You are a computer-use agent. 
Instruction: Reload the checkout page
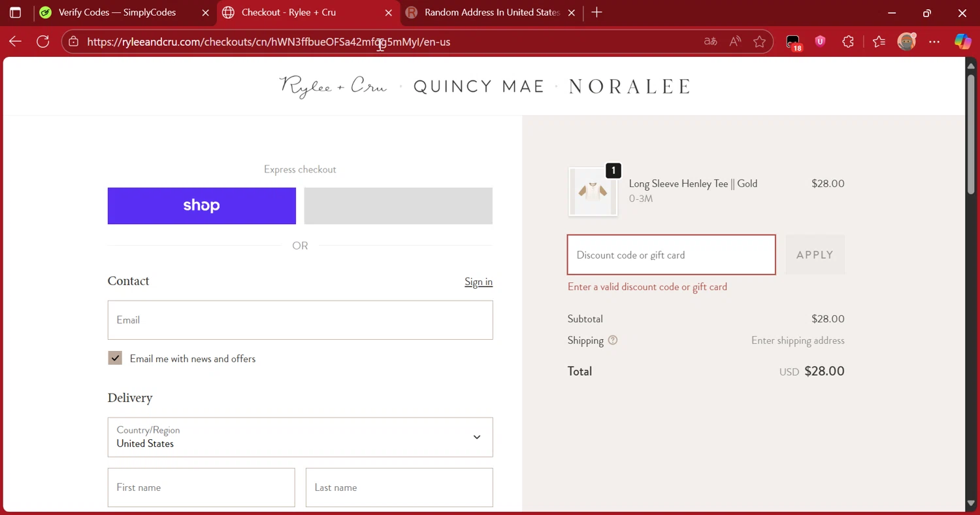click(43, 42)
